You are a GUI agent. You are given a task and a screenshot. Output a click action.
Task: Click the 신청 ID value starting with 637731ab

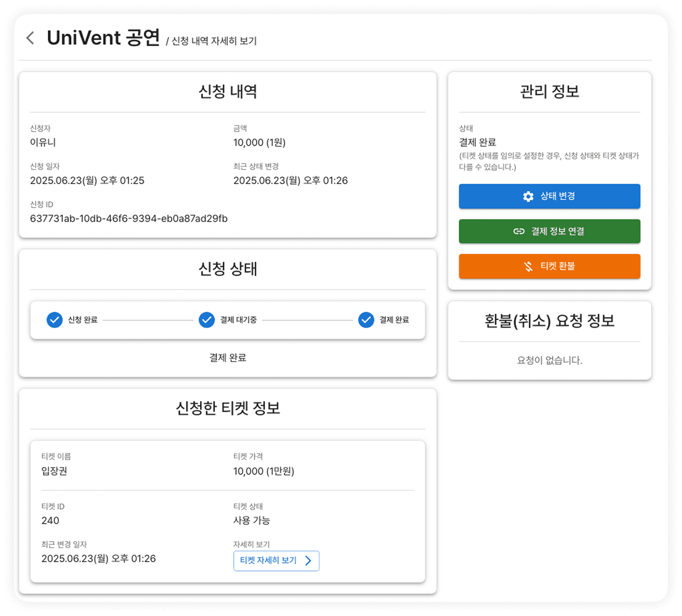(x=129, y=219)
